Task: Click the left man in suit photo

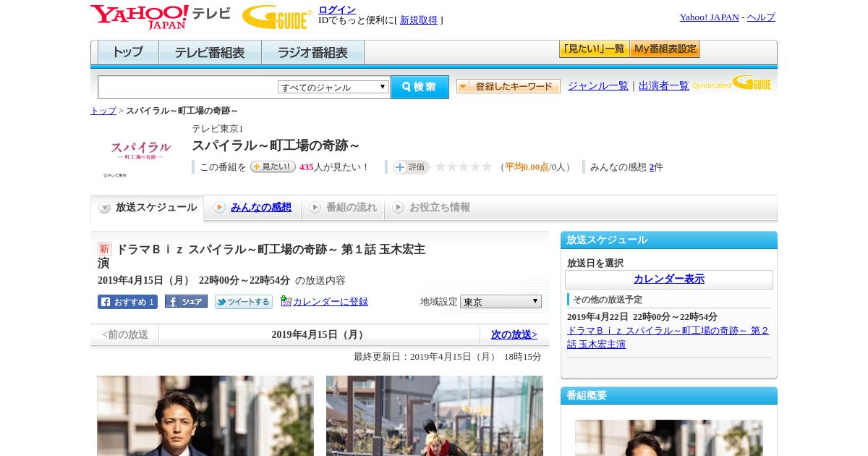Action: pyautogui.click(x=205, y=415)
